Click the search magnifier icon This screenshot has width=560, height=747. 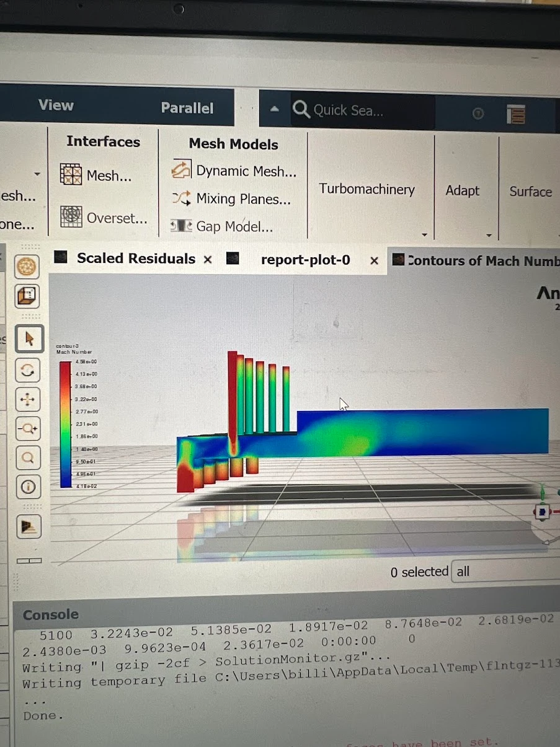[301, 110]
